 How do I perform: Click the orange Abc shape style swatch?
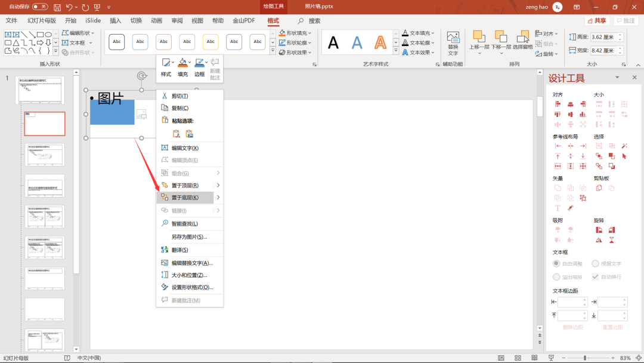point(163,42)
